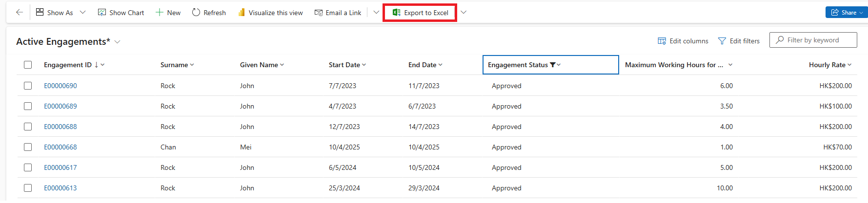Open the Edit columns icon
The image size is (868, 203).
click(x=662, y=41)
